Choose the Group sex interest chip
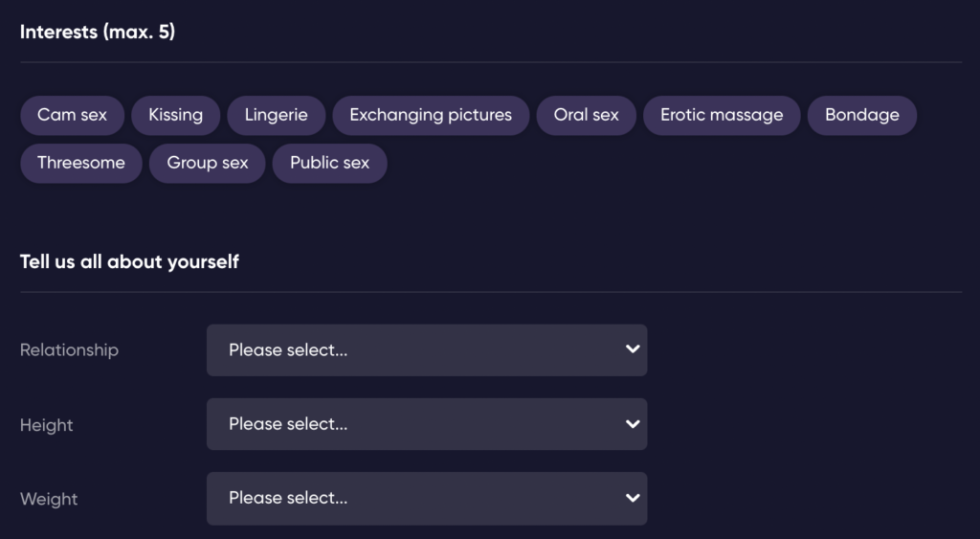 coord(208,163)
